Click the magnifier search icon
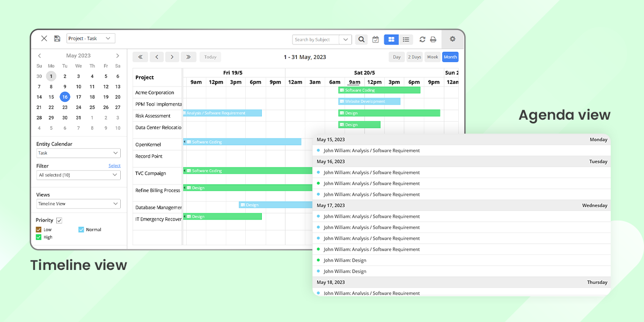This screenshot has height=322, width=644. coord(362,39)
